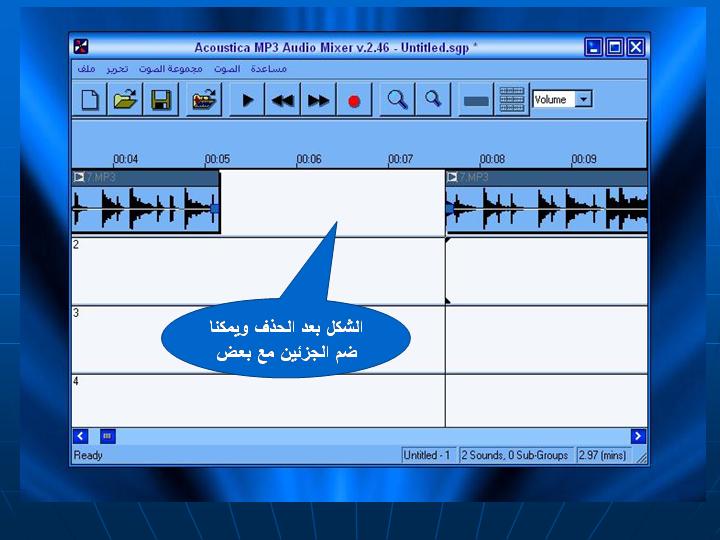
Task: Click the '2 Sounds, 0 Sub-Groups' status entry
Action: click(x=516, y=455)
